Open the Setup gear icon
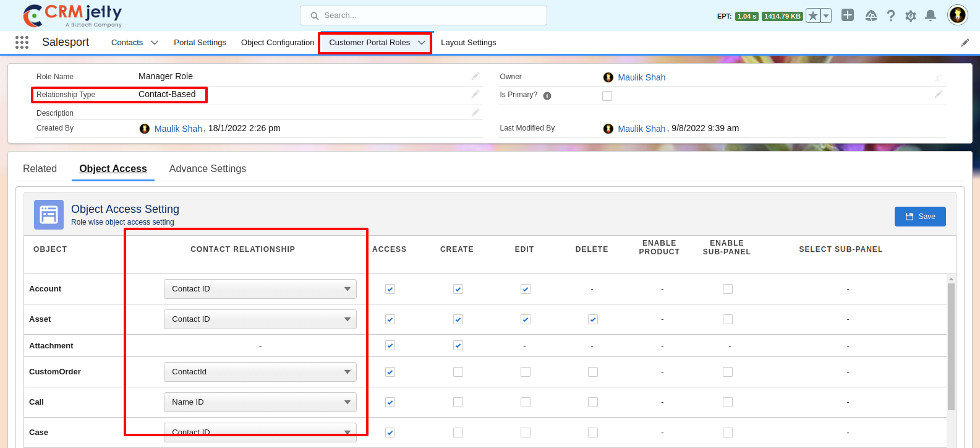980x448 pixels. 910,16
